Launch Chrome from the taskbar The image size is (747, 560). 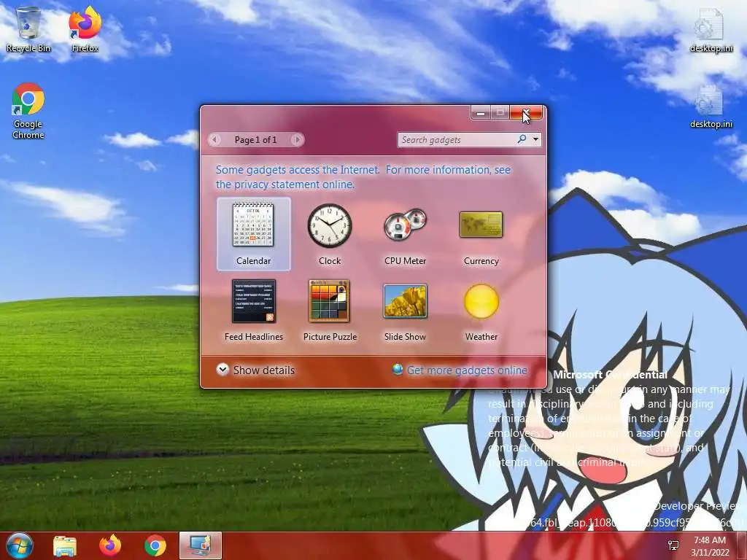[155, 545]
